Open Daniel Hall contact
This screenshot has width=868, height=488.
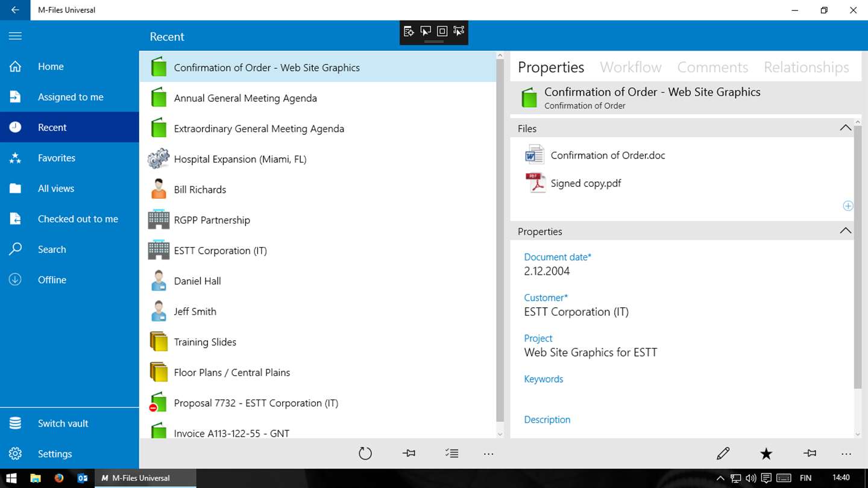coord(317,281)
